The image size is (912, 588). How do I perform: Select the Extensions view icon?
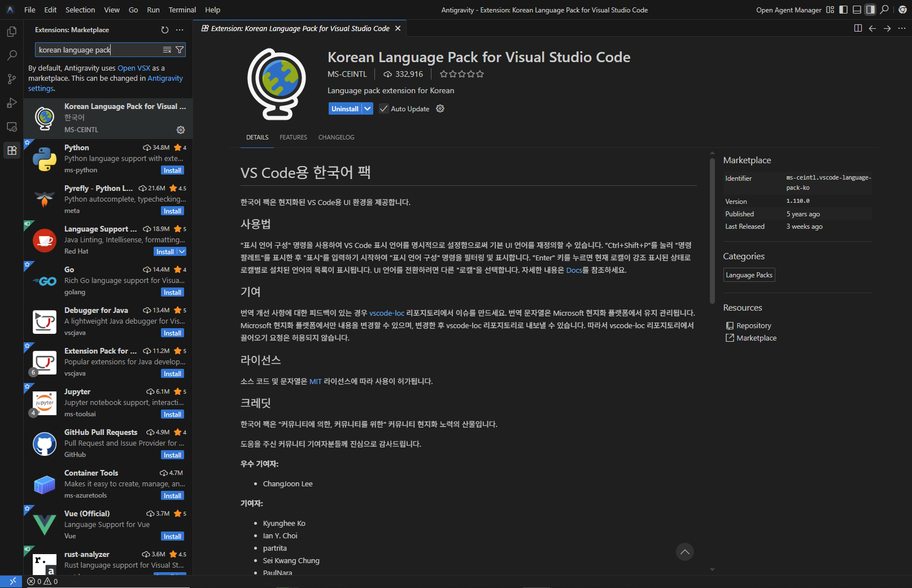tap(11, 150)
